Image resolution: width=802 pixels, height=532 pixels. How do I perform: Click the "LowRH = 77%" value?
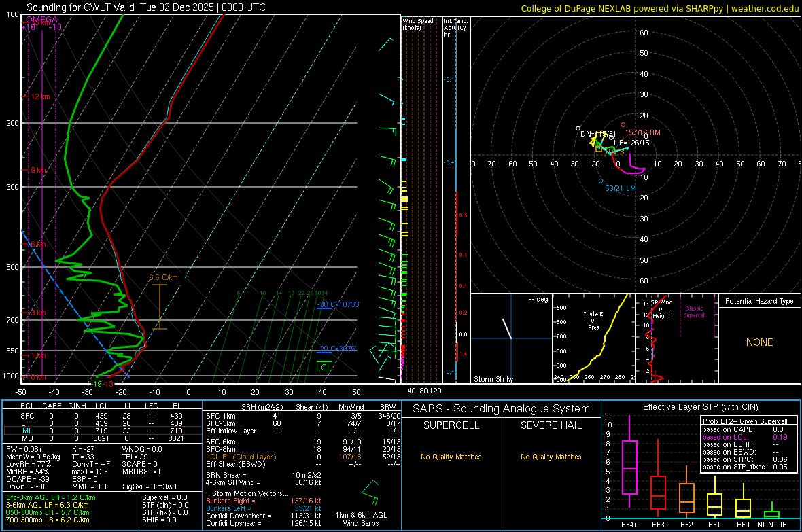(x=28, y=465)
